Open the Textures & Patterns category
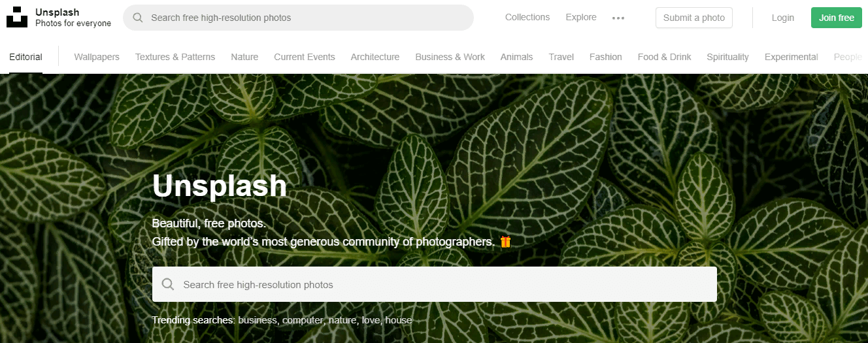 175,57
